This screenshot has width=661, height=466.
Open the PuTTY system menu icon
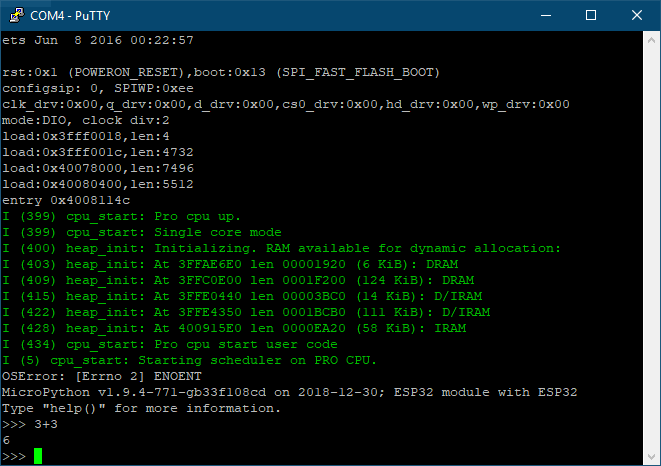point(16,16)
